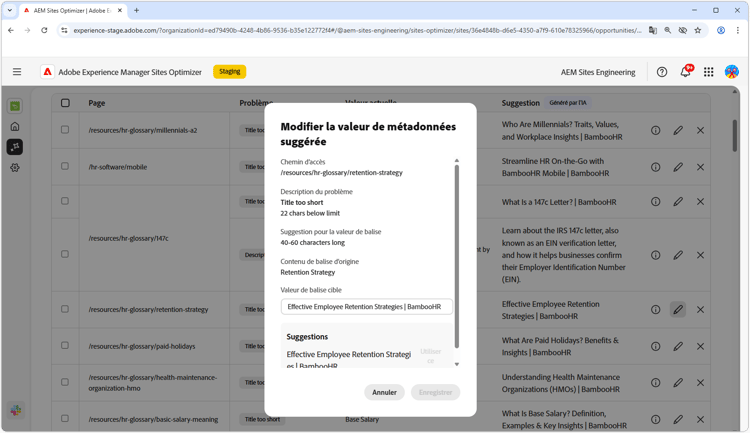Edit the IRS 147c description suggestion

[678, 255]
